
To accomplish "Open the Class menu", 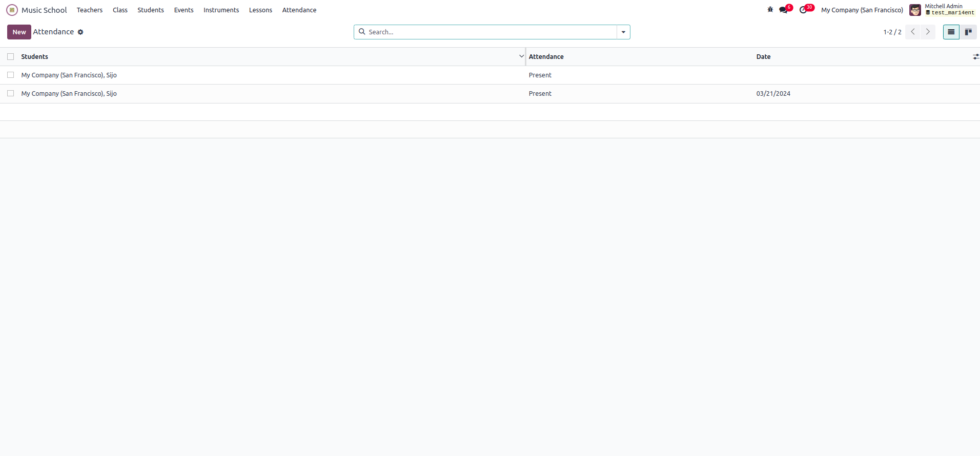I will pyautogui.click(x=120, y=10).
